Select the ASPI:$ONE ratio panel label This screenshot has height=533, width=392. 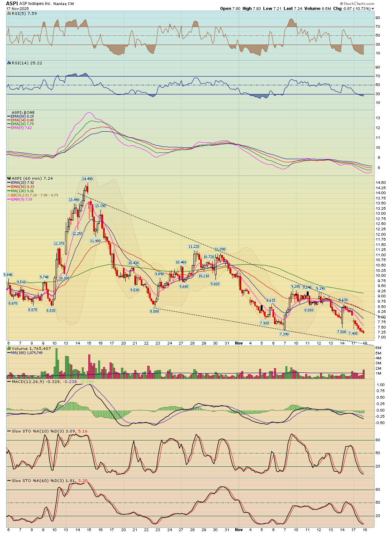(23, 113)
